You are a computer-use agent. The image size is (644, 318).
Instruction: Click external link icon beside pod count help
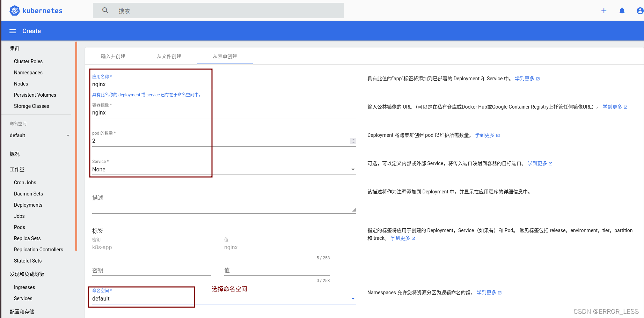tap(498, 135)
